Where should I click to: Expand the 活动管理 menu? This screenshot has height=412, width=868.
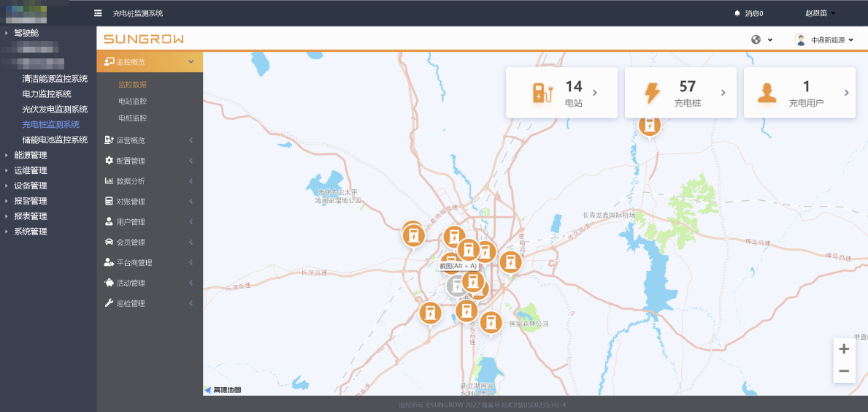[150, 283]
